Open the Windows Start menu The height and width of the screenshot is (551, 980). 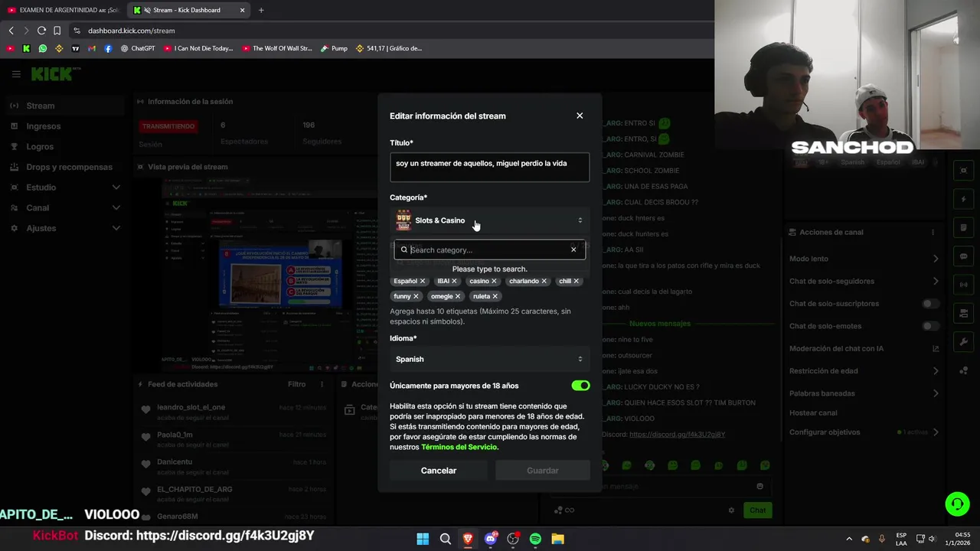click(x=423, y=539)
